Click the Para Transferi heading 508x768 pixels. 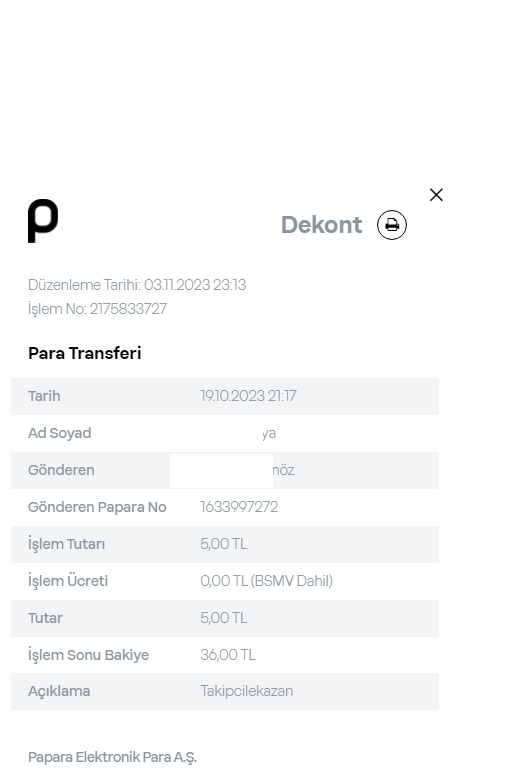coord(85,353)
